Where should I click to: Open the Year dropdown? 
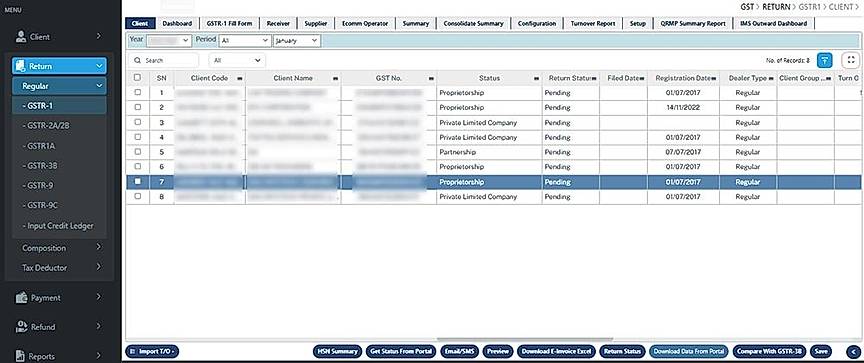click(169, 41)
